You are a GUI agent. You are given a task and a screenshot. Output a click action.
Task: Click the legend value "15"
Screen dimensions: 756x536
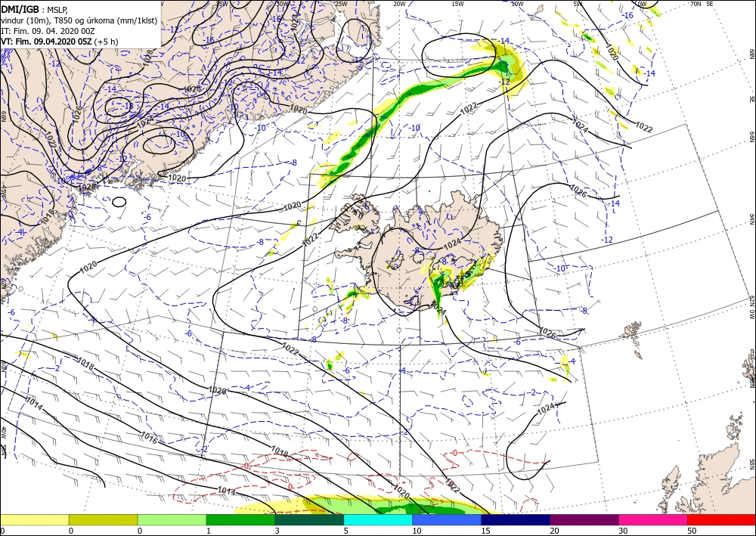click(485, 531)
